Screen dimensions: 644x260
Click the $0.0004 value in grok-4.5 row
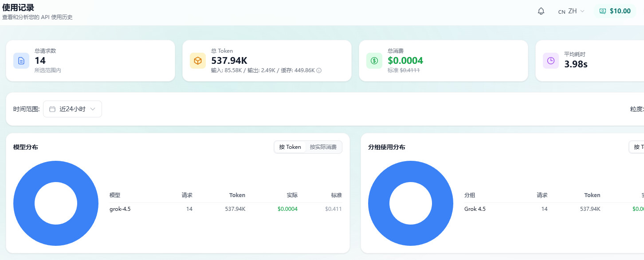click(x=287, y=209)
